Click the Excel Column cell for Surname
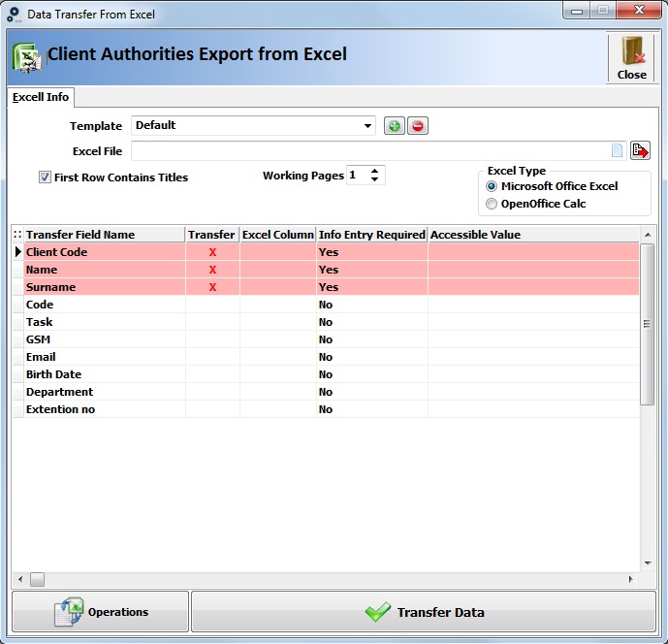Viewport: 668px width, 644px height. coord(278,287)
